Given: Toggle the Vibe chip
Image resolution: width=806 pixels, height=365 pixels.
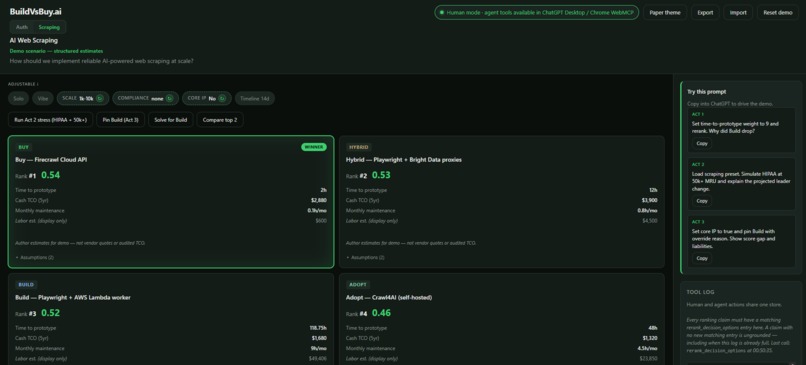Looking at the screenshot, I should [43, 98].
